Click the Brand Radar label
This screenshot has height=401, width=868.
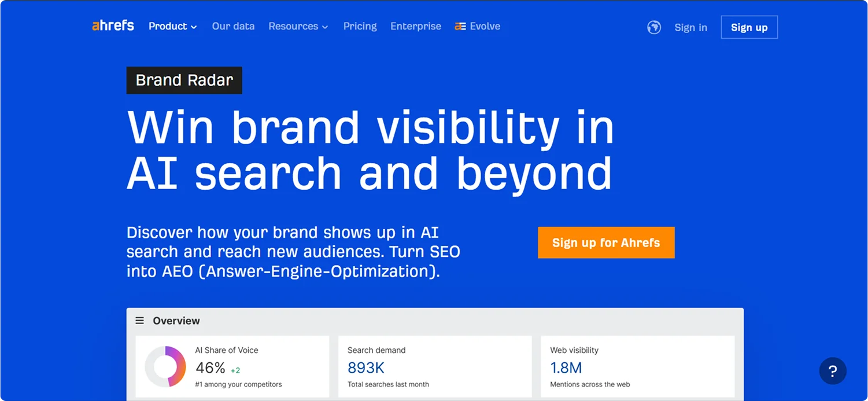(184, 80)
